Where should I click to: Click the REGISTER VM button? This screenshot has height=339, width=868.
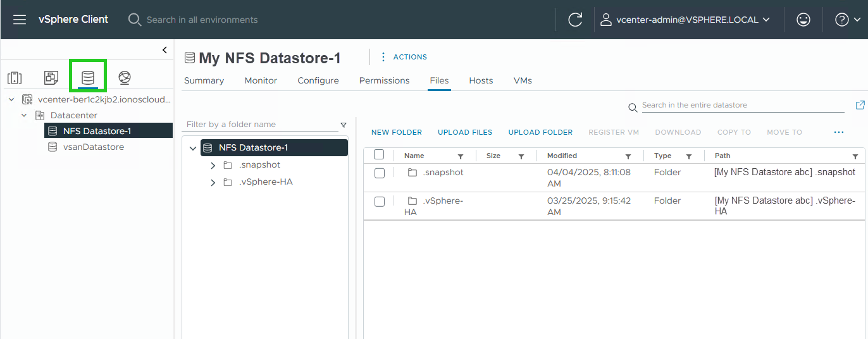[x=614, y=132]
